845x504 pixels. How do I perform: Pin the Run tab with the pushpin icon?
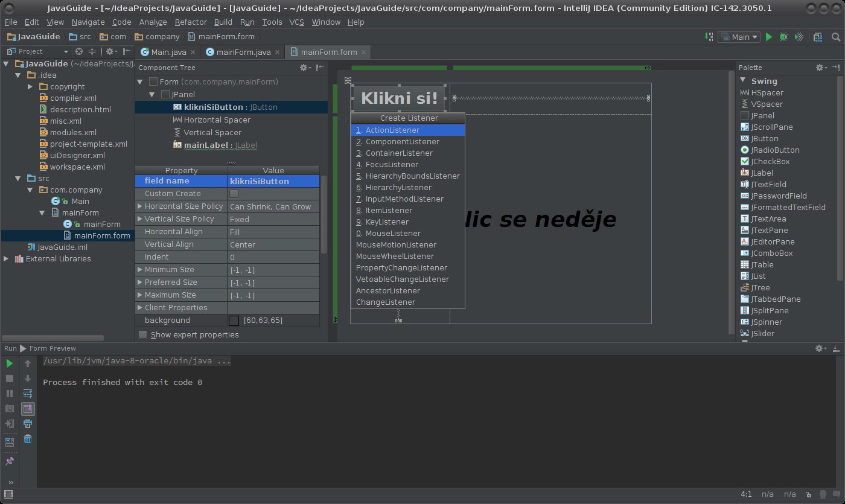point(10,461)
